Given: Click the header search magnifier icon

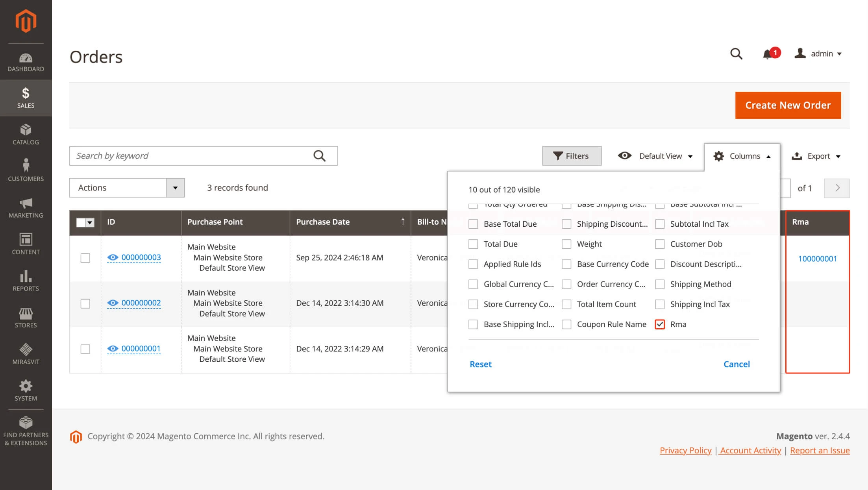Looking at the screenshot, I should (736, 54).
